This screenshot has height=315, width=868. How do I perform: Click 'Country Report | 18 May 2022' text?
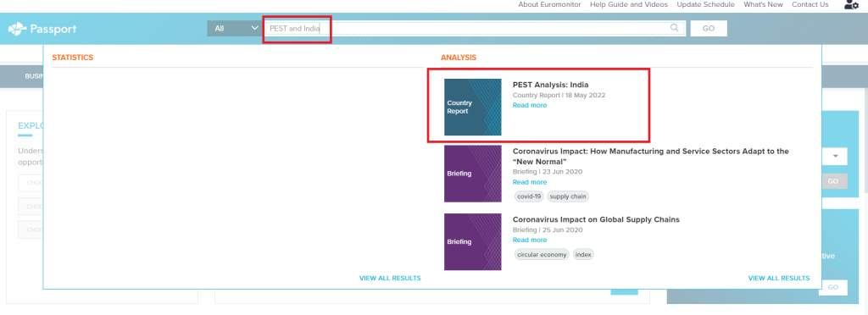[559, 95]
